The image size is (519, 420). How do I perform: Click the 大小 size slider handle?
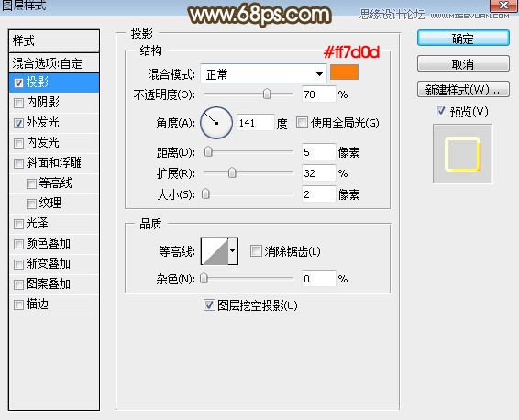point(205,193)
